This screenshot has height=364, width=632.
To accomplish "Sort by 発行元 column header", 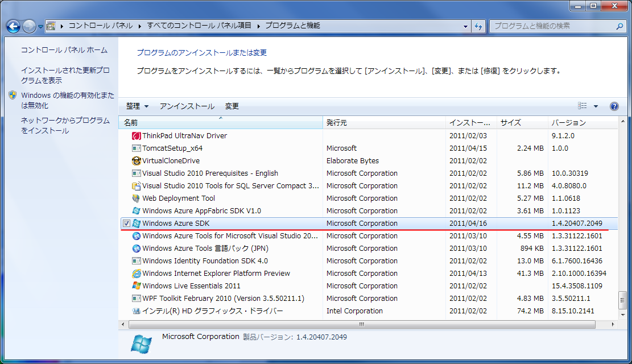I will [x=384, y=122].
